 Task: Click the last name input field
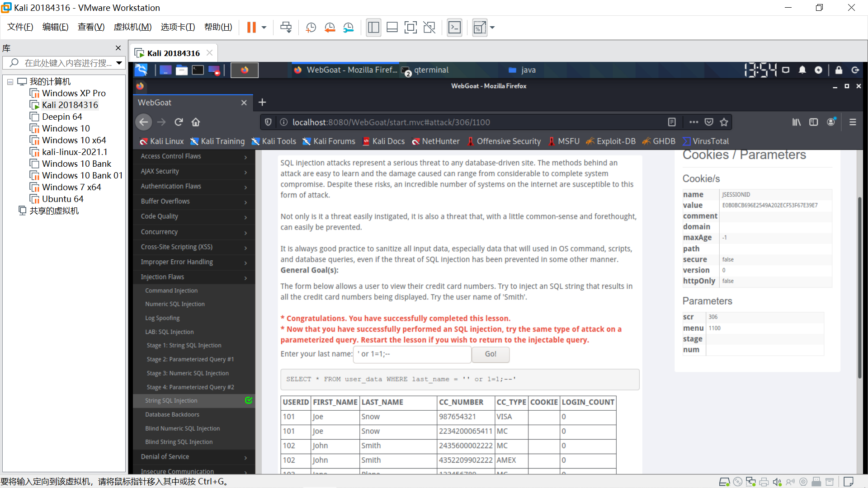(412, 354)
